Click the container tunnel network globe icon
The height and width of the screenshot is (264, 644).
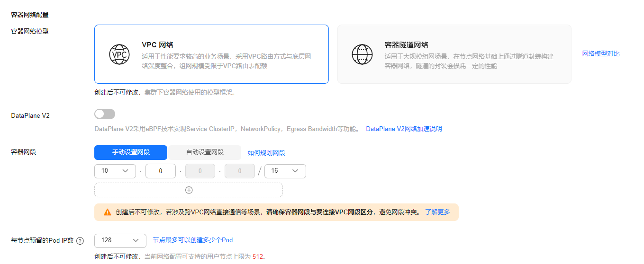[362, 54]
